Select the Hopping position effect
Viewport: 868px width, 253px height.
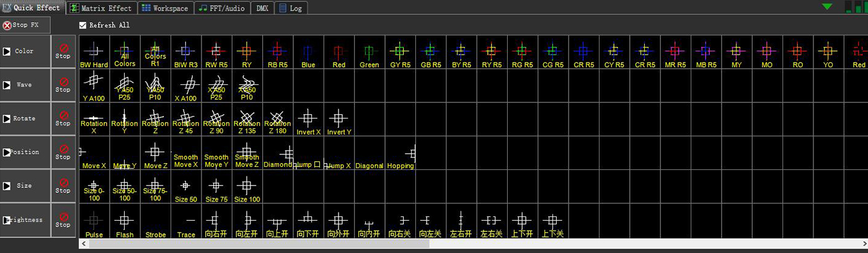(x=400, y=153)
